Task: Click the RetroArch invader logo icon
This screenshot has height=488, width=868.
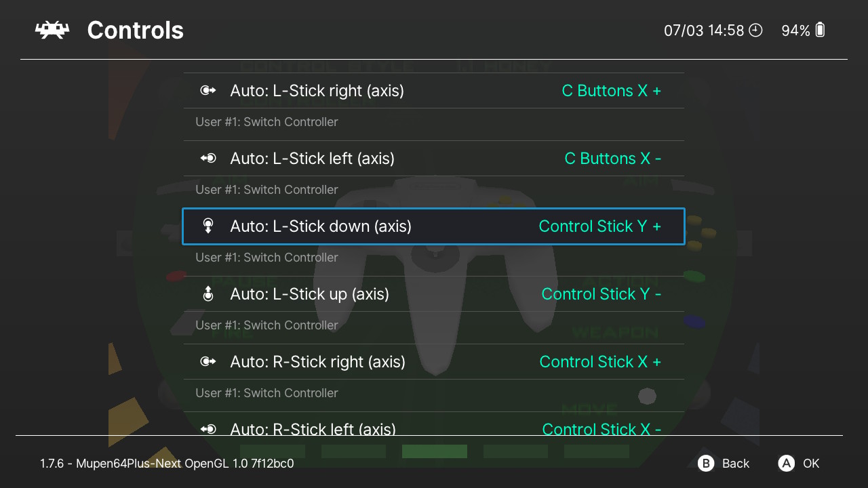Action: (52, 30)
